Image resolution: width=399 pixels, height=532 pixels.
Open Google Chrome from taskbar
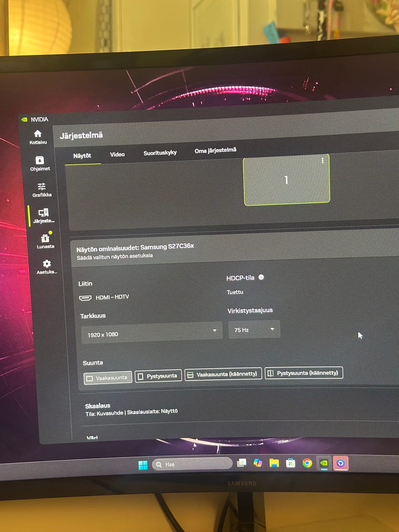click(307, 463)
